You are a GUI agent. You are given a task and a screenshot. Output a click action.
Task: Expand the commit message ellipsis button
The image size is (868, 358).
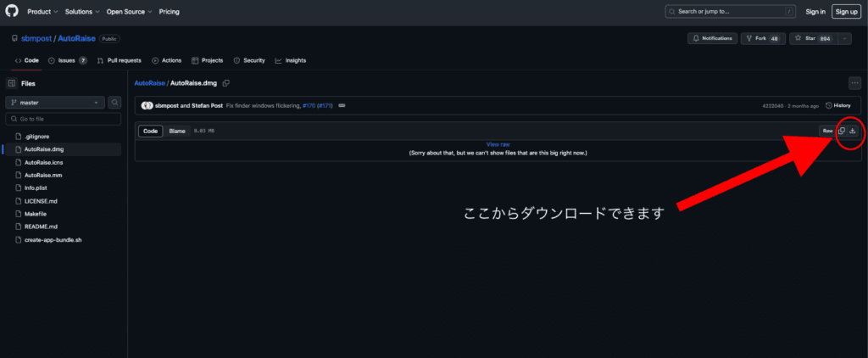tap(342, 105)
